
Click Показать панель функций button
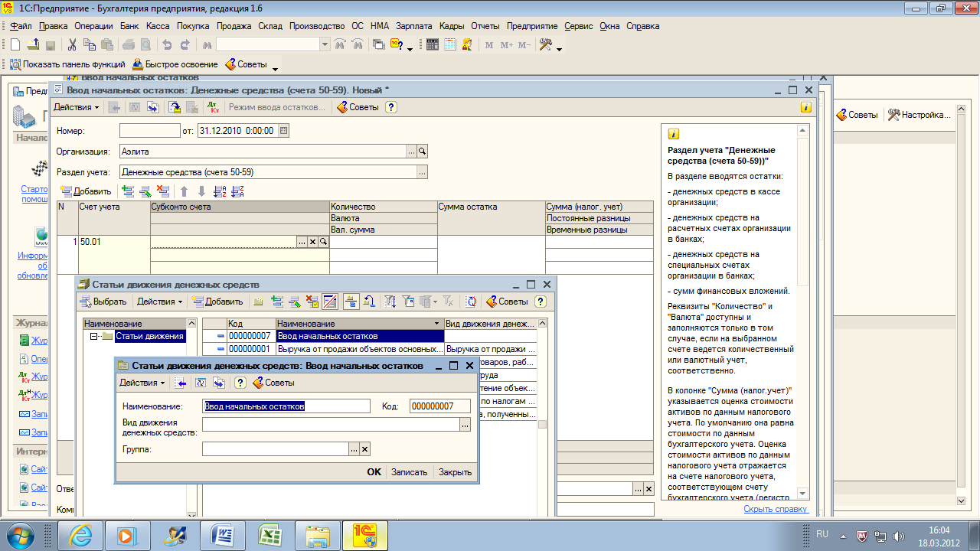pyautogui.click(x=67, y=64)
